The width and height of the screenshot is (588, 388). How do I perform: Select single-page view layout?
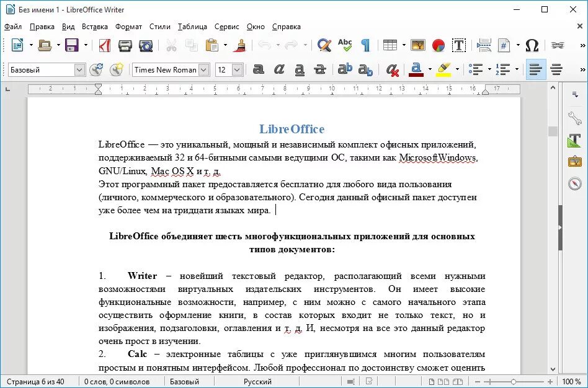tap(432, 382)
